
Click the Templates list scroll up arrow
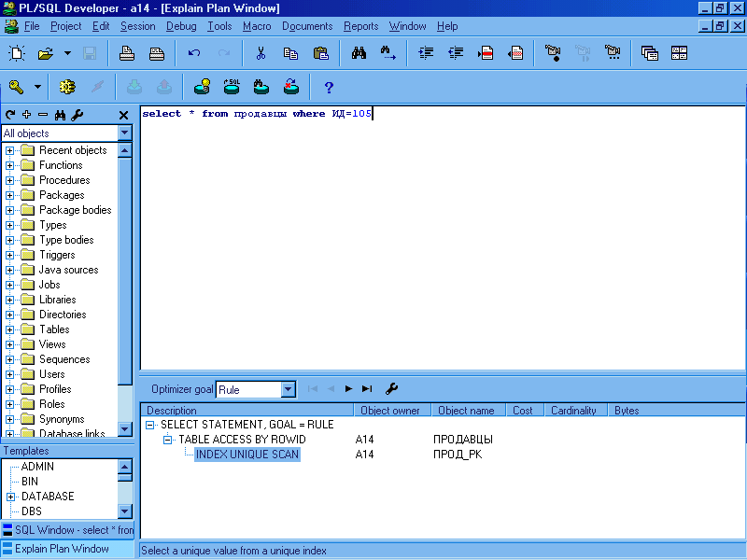pos(125,466)
